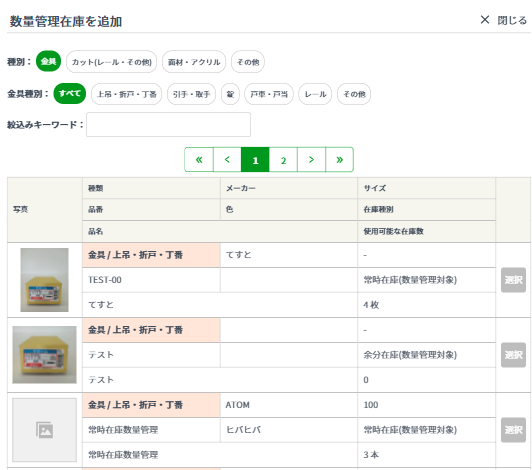Click the size value 100 cell

(x=426, y=405)
